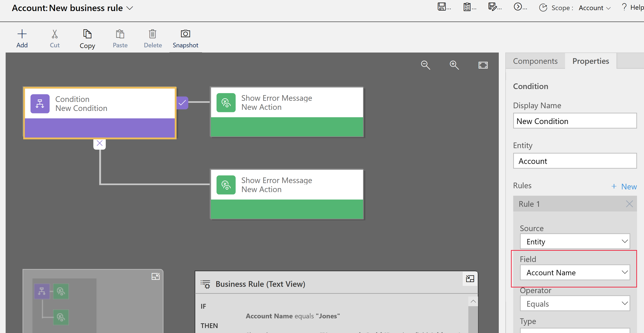Click the Condition node icon
The image size is (644, 333).
coord(39,103)
